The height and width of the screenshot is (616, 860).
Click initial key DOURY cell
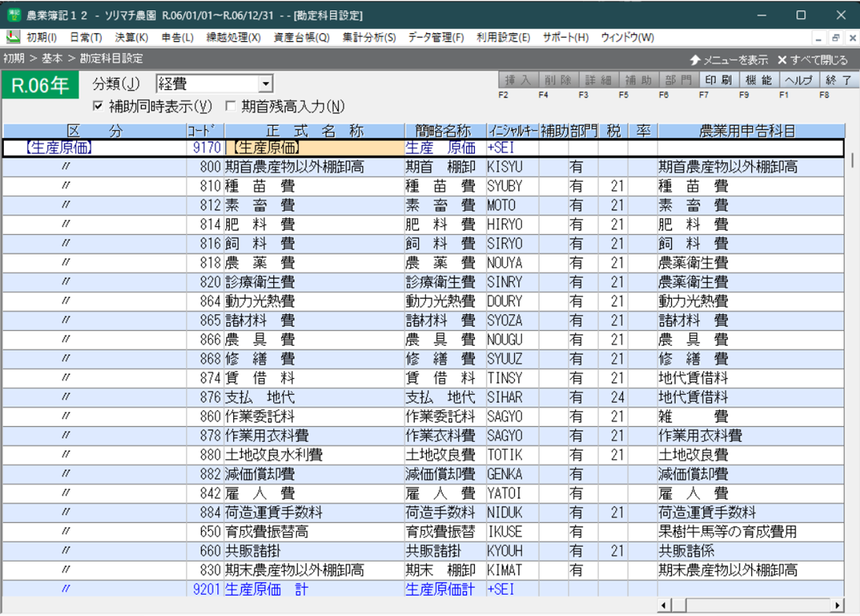coord(512,301)
